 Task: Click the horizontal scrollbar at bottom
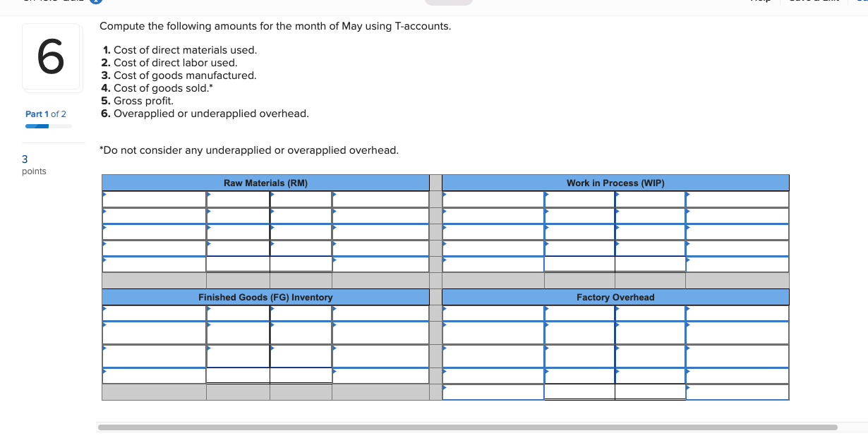tap(467, 427)
